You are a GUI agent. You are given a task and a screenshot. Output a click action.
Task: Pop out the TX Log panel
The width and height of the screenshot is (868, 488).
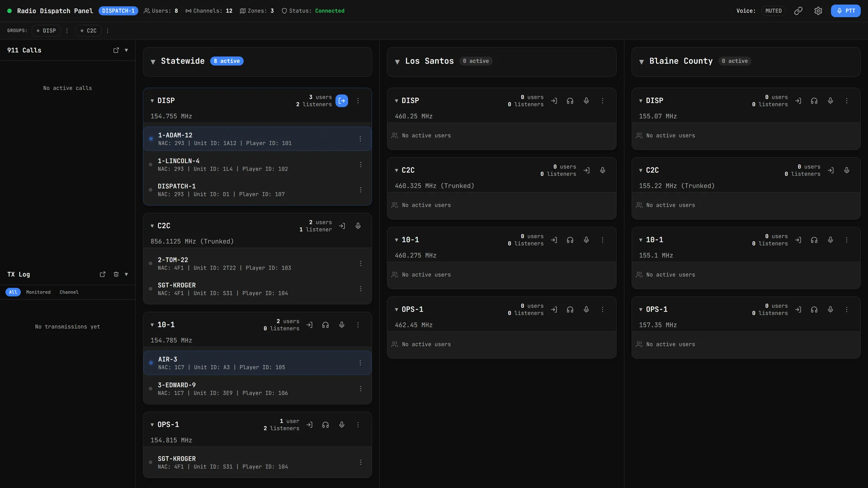coord(103,274)
